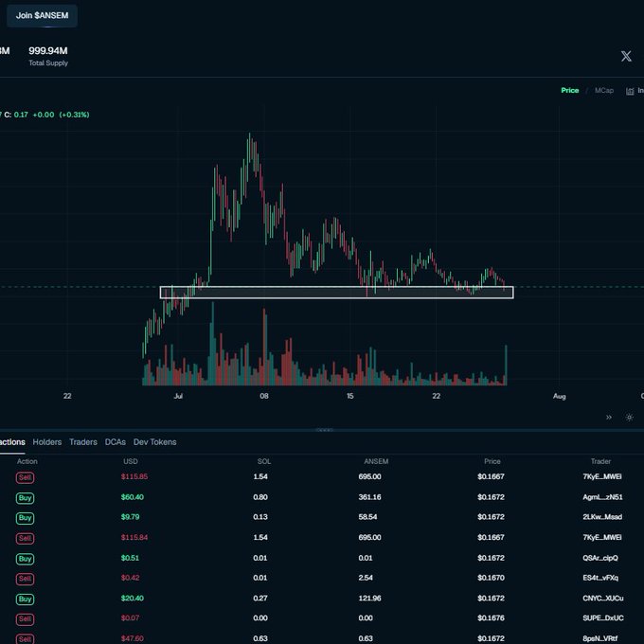The height and width of the screenshot is (644, 644).
Task: Click the Action column header
Action: pyautogui.click(x=27, y=461)
